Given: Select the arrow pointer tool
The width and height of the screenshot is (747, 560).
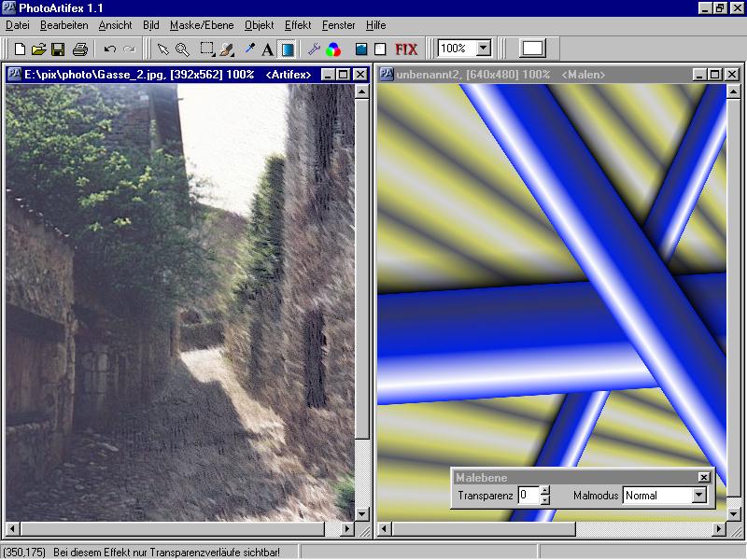Looking at the screenshot, I should tap(162, 49).
